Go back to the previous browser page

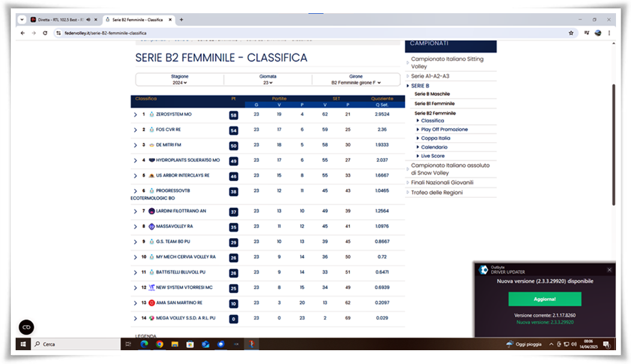pyautogui.click(x=23, y=33)
